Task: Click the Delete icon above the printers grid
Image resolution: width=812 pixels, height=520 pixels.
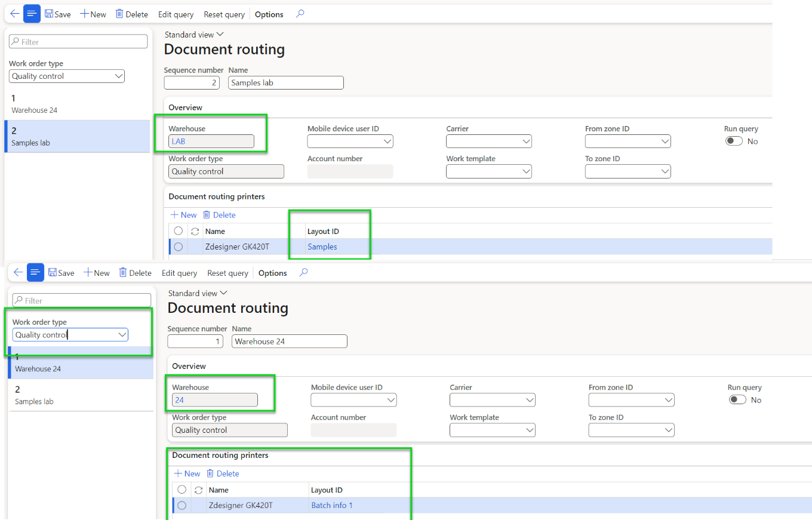Action: (x=219, y=215)
